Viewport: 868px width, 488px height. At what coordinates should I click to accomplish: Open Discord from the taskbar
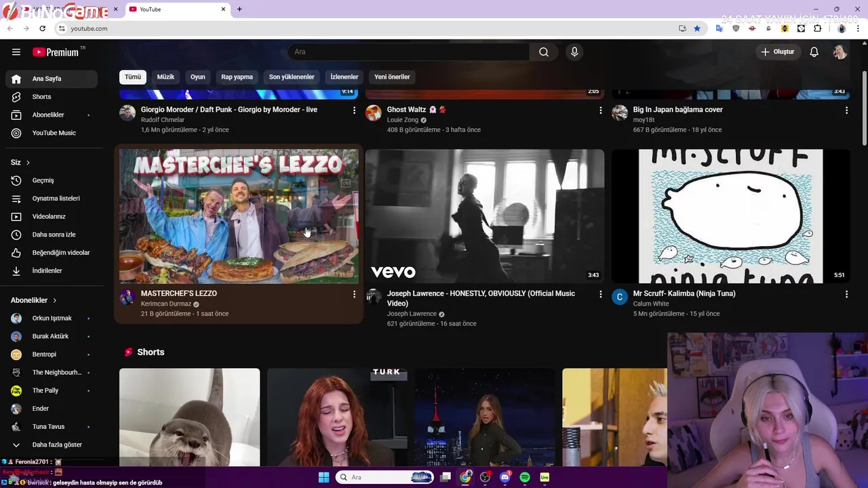(505, 477)
